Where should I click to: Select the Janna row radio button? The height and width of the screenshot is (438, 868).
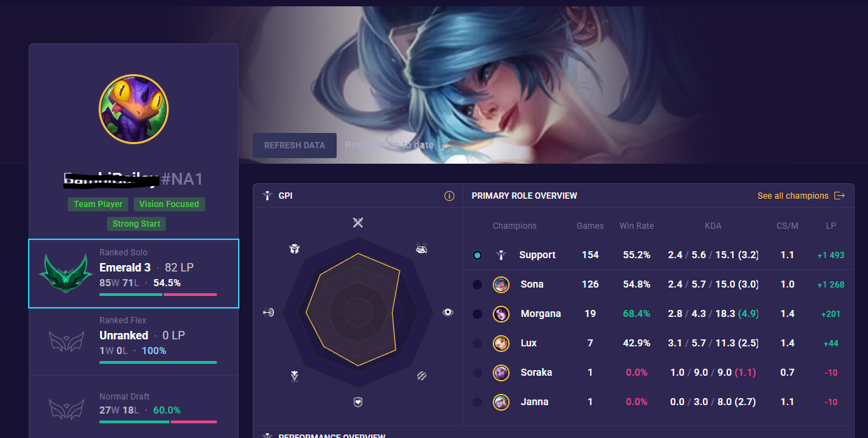click(477, 402)
